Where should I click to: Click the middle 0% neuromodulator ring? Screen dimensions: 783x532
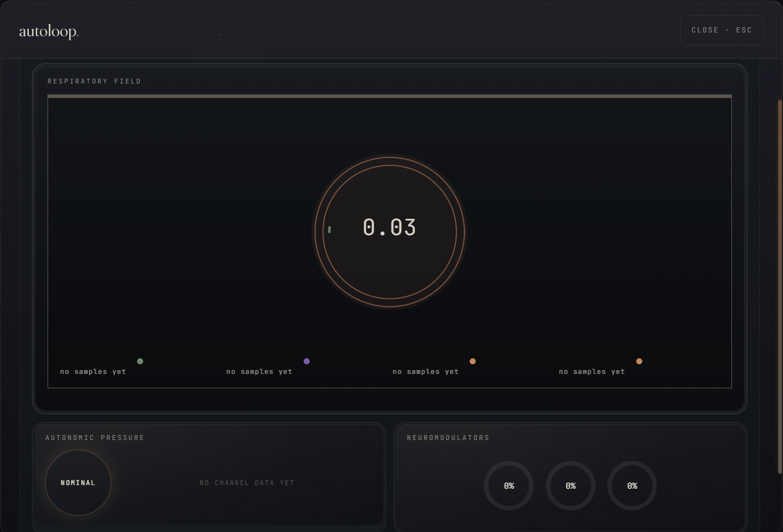pyautogui.click(x=571, y=486)
